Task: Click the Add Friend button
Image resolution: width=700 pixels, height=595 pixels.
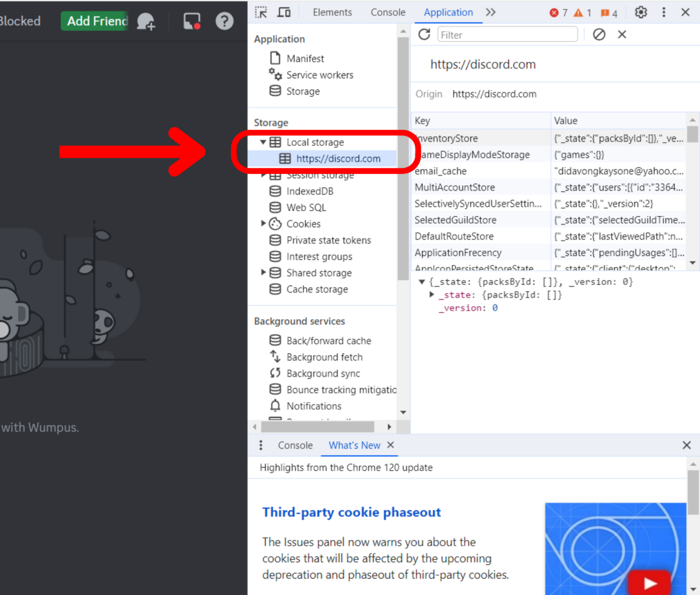Action: pos(94,21)
